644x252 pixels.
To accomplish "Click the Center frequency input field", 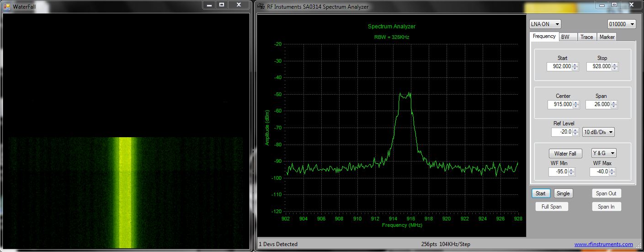I will point(560,105).
